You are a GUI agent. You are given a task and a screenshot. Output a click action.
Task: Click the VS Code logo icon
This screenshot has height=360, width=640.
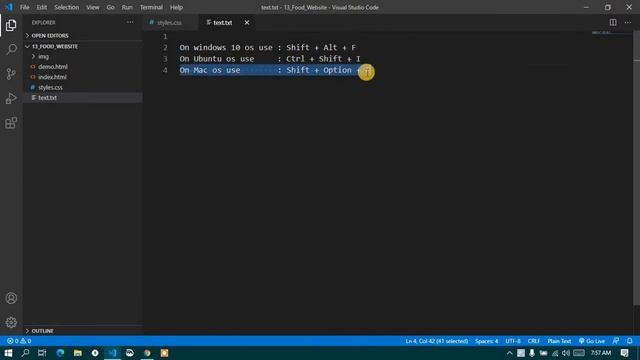9,7
